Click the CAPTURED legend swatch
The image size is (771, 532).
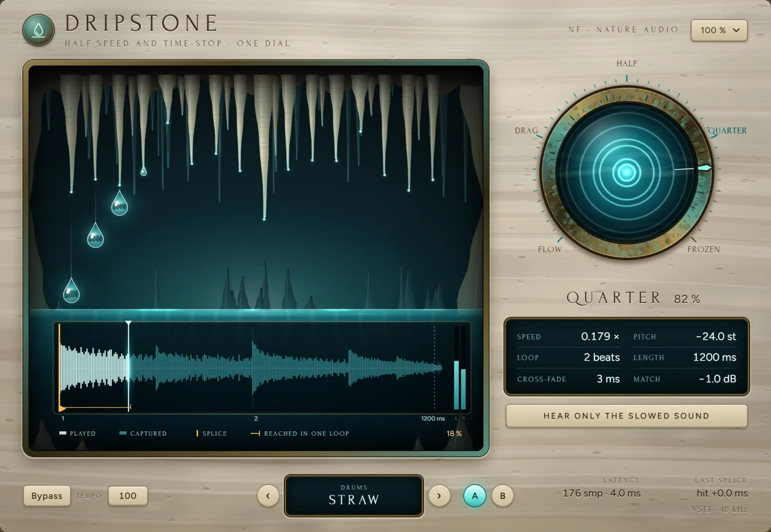click(123, 433)
